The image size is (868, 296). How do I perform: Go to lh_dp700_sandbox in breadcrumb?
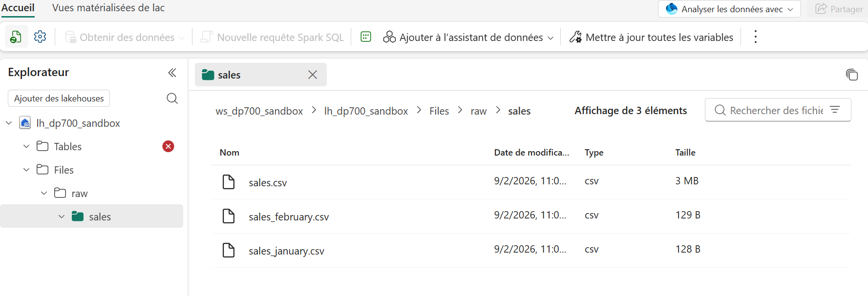point(366,111)
